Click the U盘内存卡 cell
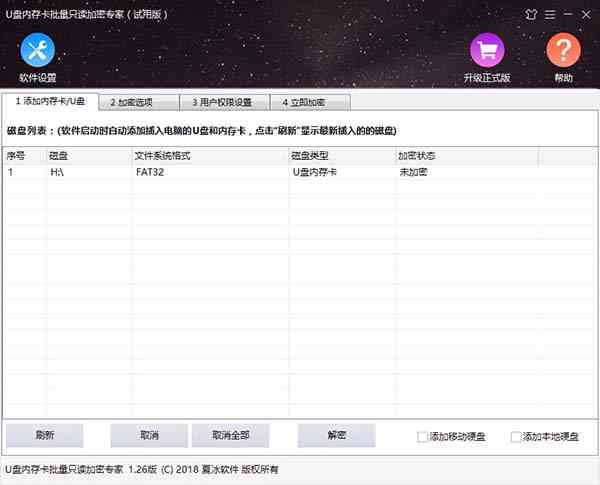Viewport: 600px width, 485px height. point(315,172)
